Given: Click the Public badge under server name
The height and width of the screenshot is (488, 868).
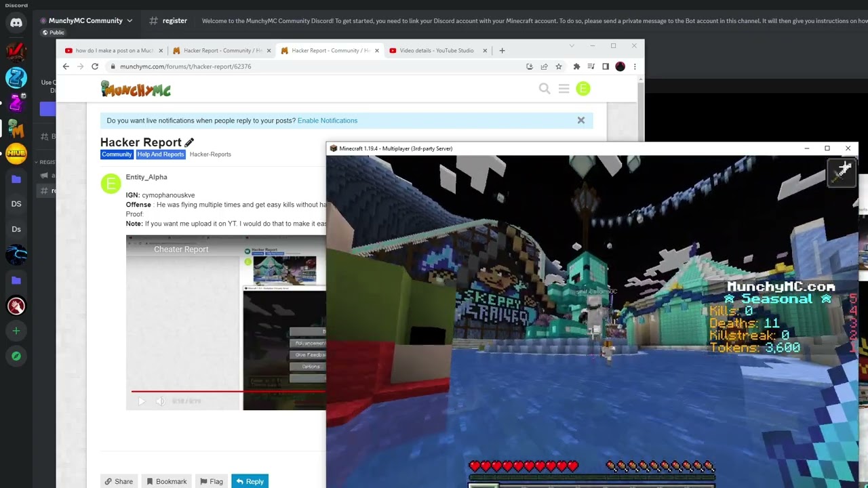Looking at the screenshot, I should tap(53, 33).
